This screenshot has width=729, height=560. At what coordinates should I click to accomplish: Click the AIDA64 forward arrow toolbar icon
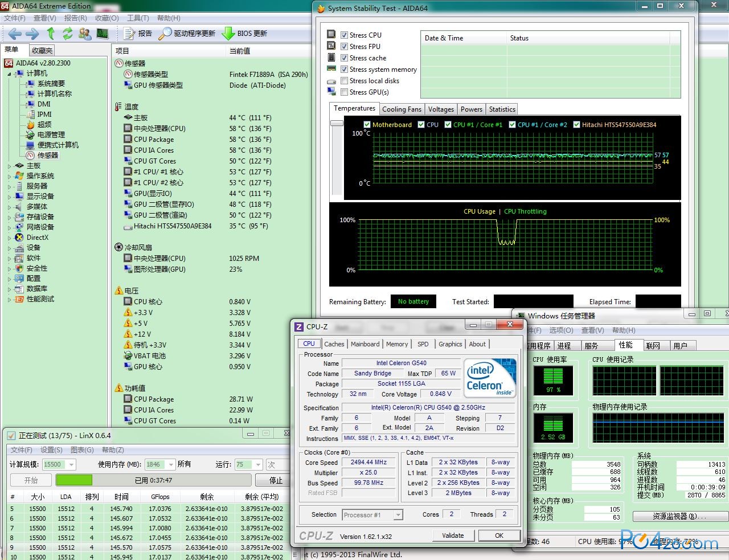[32, 34]
